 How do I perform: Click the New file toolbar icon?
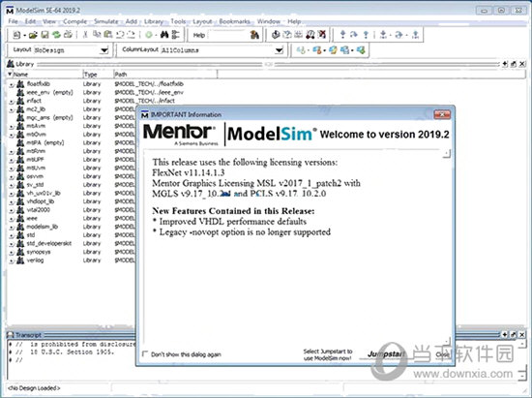point(16,35)
